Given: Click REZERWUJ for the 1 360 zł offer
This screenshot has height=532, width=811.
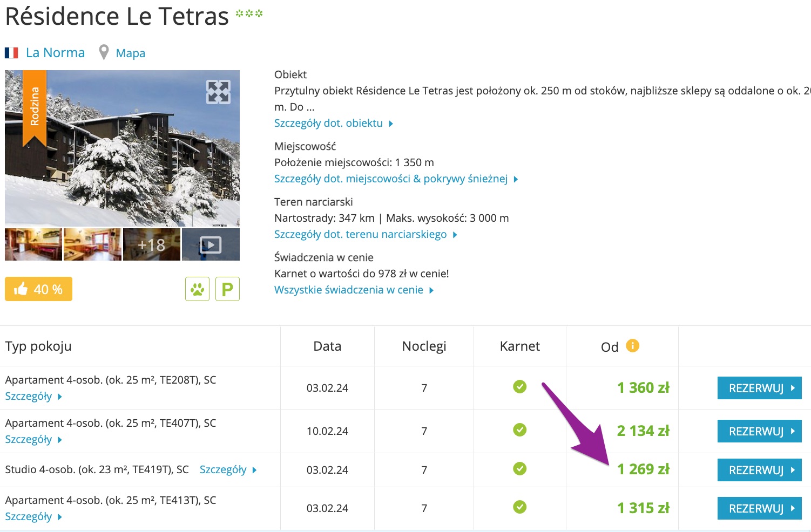Looking at the screenshot, I should pos(759,388).
